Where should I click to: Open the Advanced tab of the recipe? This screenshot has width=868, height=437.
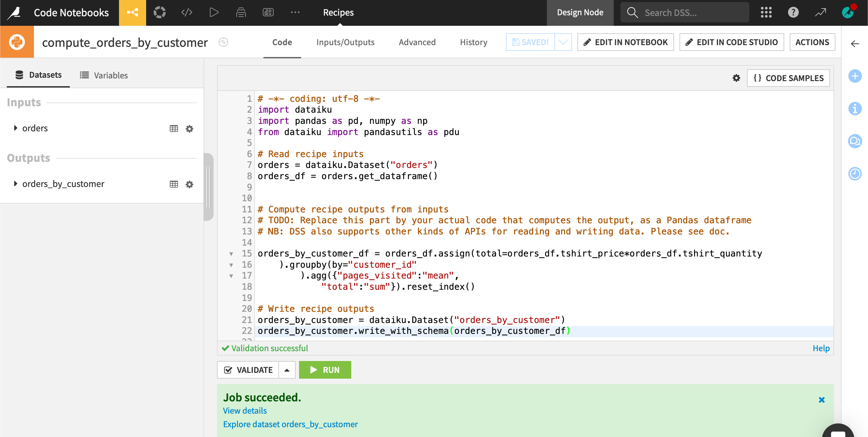(x=417, y=42)
